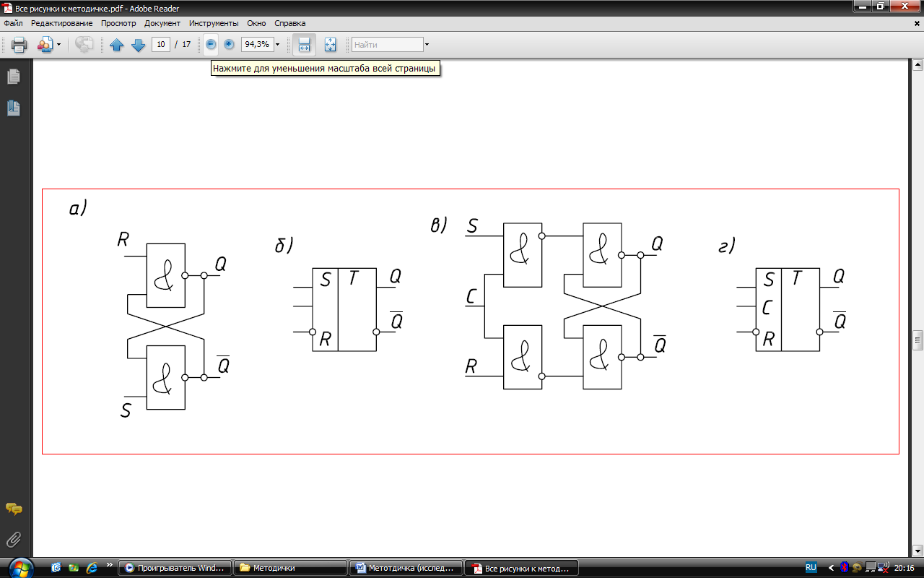This screenshot has height=578, width=924.
Task: Open the collaborate icon's dropdown arrow
Action: (x=58, y=45)
